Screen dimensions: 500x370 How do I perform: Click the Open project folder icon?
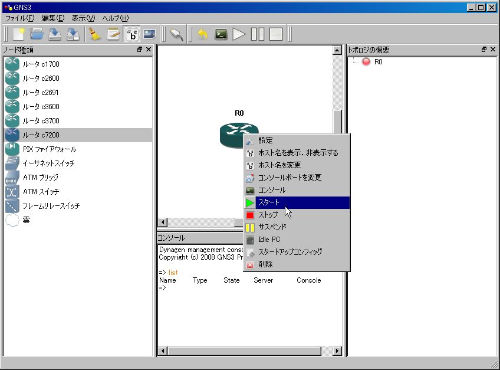point(37,34)
